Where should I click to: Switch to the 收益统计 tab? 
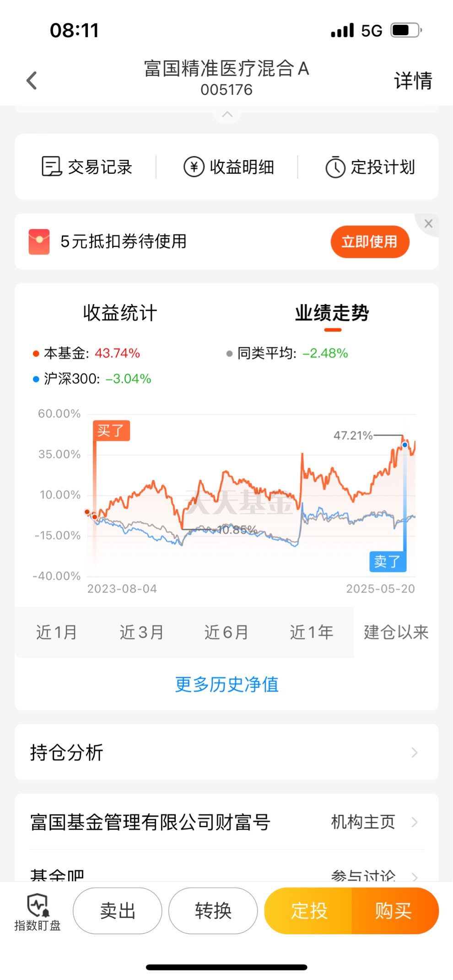(x=120, y=313)
